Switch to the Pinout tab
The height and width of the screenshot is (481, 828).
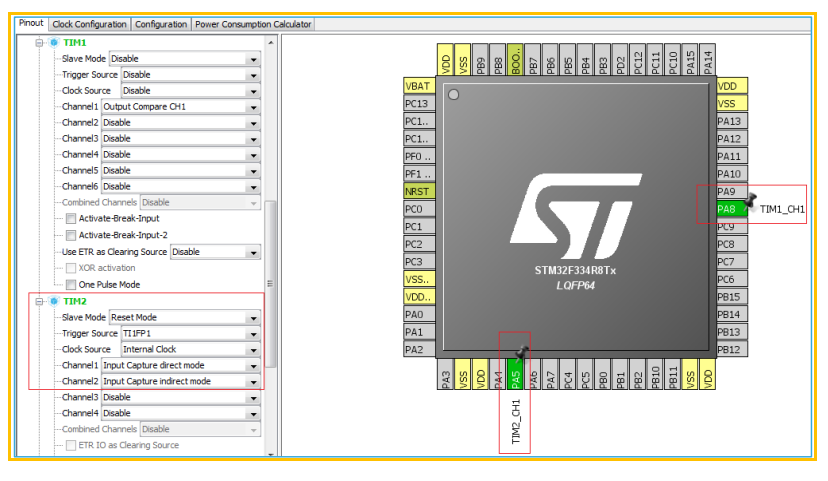coord(31,23)
